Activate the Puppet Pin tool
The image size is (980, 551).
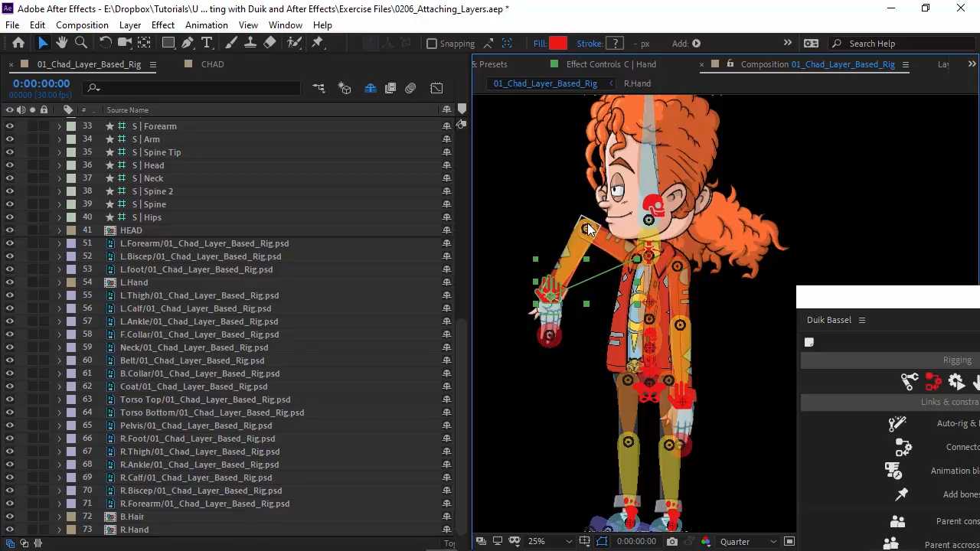(318, 44)
